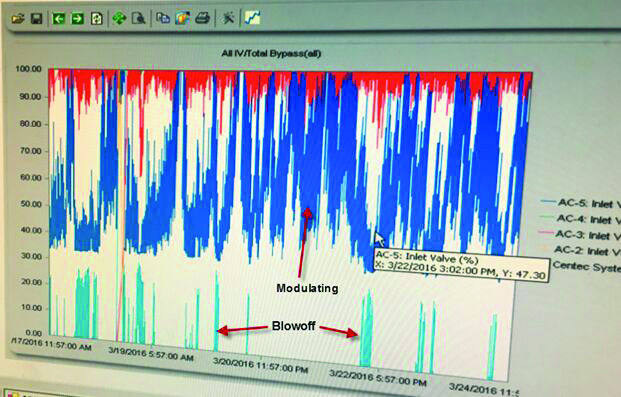Click the printer icon

point(202,18)
